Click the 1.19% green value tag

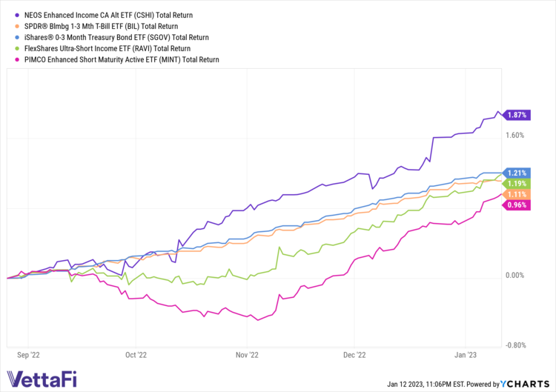click(515, 183)
